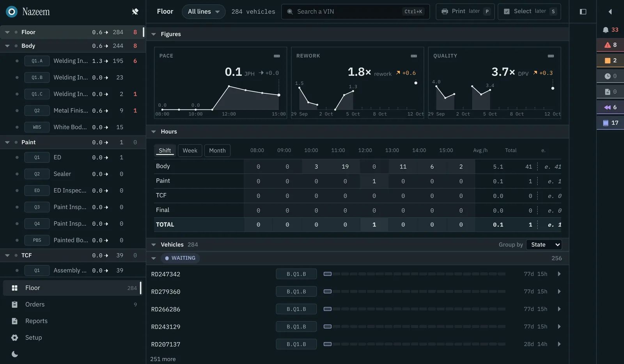
Task: Open Orders in the sidebar
Action: (x=73, y=304)
